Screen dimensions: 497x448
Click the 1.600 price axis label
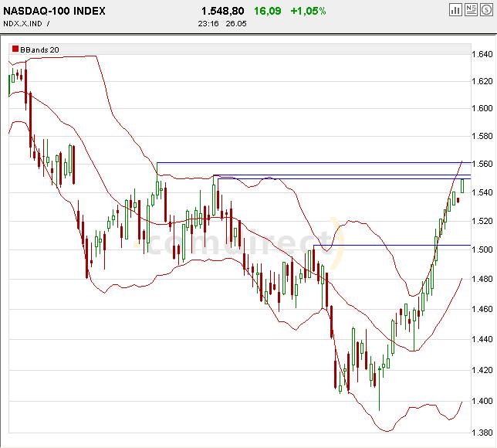[x=482, y=108]
